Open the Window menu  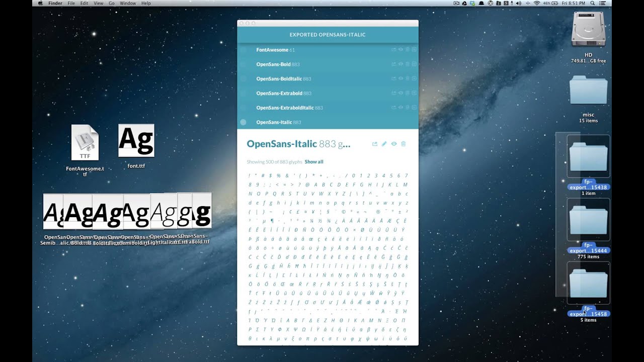point(128,3)
